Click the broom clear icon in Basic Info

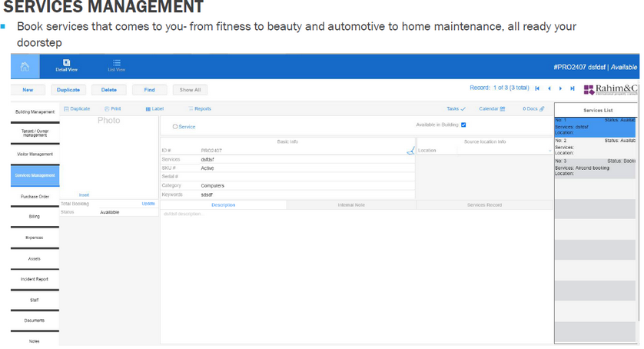coord(410,151)
